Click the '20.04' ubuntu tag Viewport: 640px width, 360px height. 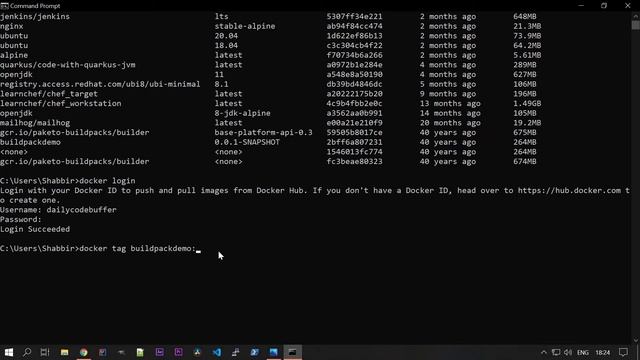[x=226, y=36]
